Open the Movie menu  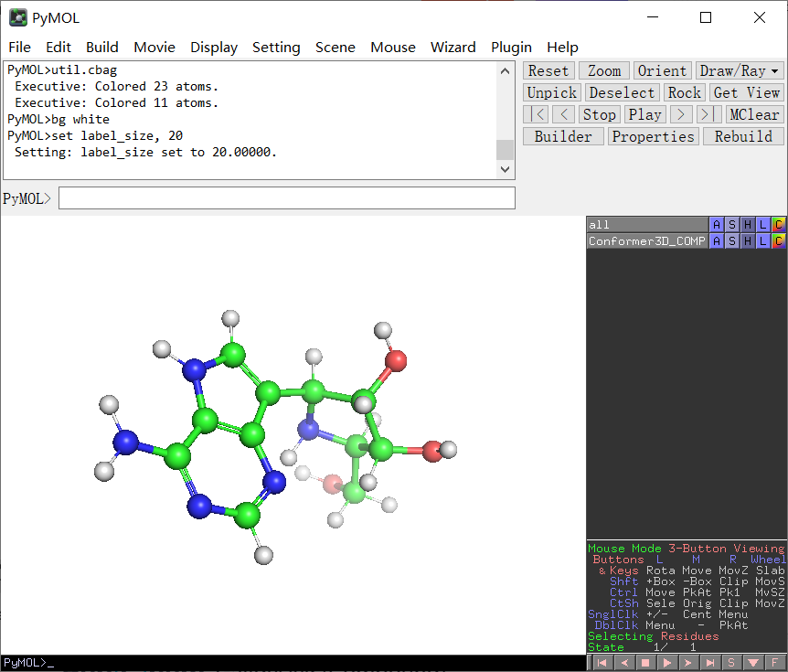point(154,48)
